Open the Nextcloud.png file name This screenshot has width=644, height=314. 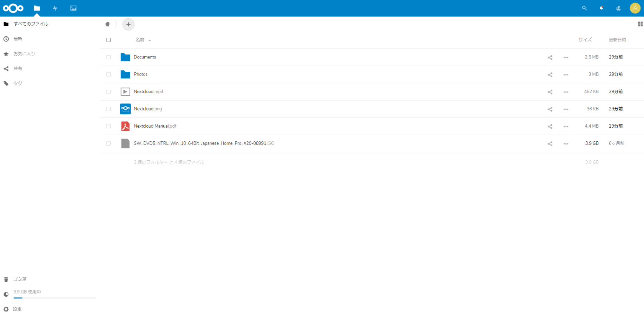click(x=148, y=109)
